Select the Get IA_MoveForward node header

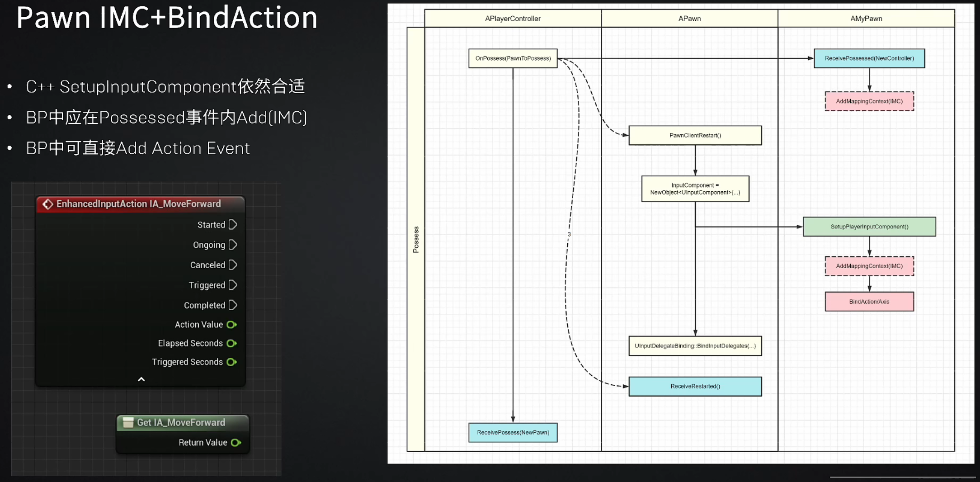click(183, 422)
